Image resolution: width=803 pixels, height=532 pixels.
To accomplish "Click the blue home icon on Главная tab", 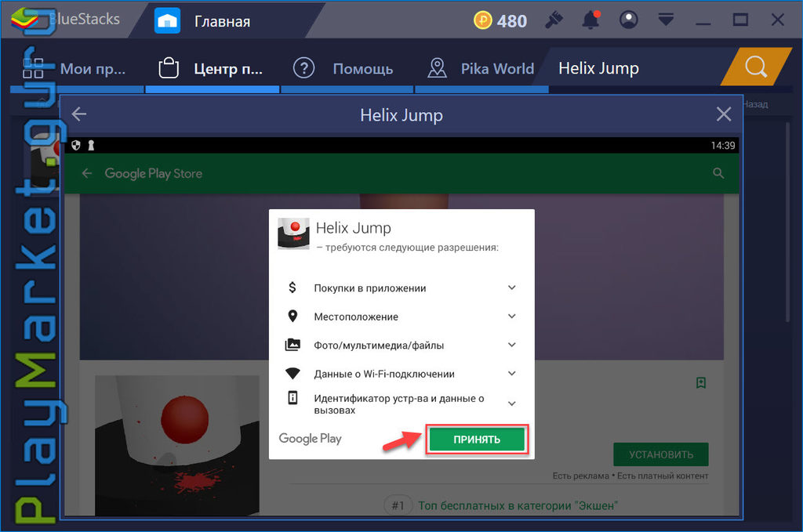I will click(x=168, y=21).
